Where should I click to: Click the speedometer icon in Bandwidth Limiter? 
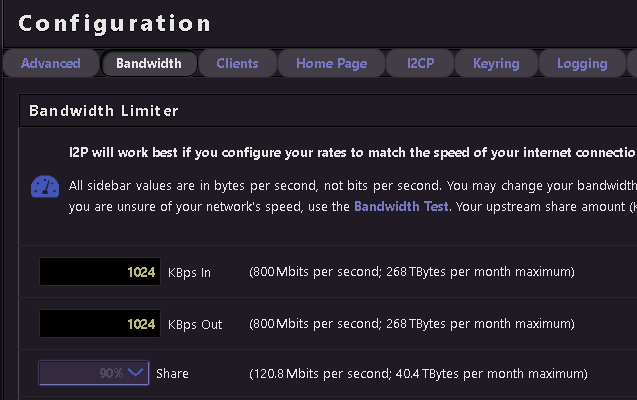45,187
